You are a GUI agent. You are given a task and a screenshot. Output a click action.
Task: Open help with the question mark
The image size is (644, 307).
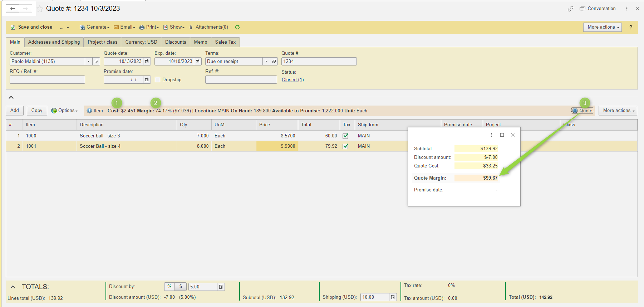coord(631,27)
